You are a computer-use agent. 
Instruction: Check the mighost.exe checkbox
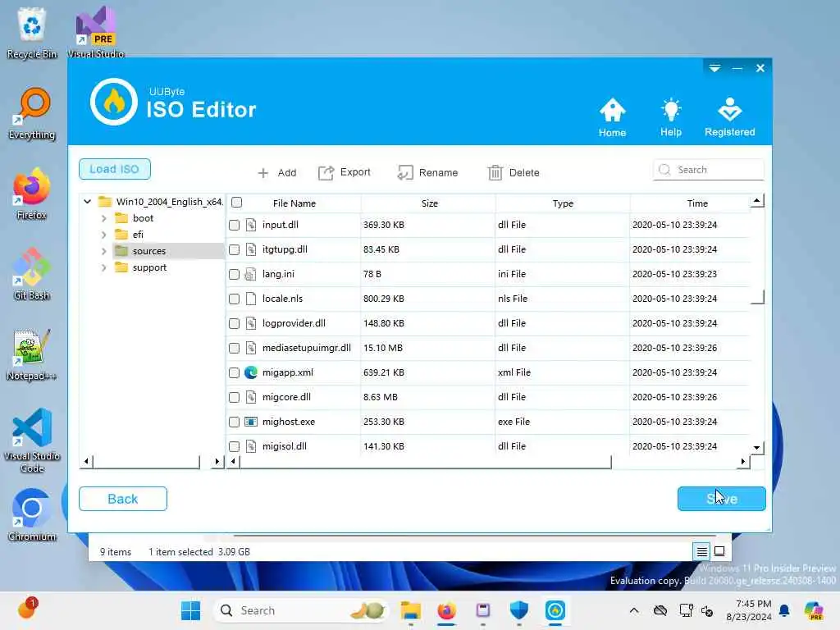pos(234,422)
